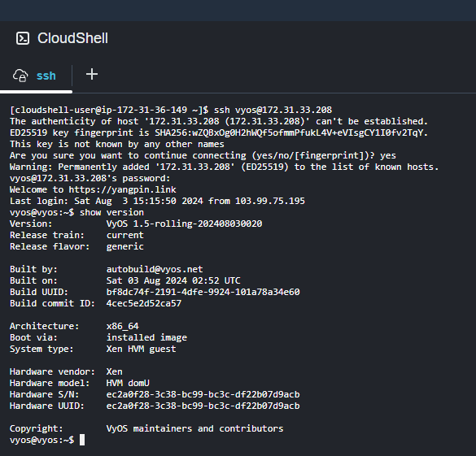Switch to the ssh tab
Screen dimensions: 476x456
point(36,76)
